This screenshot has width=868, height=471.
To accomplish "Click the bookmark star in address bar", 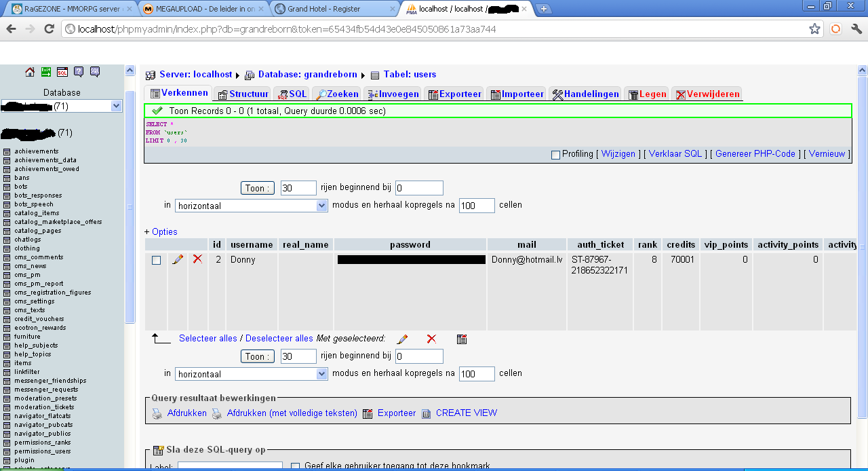I will point(815,29).
